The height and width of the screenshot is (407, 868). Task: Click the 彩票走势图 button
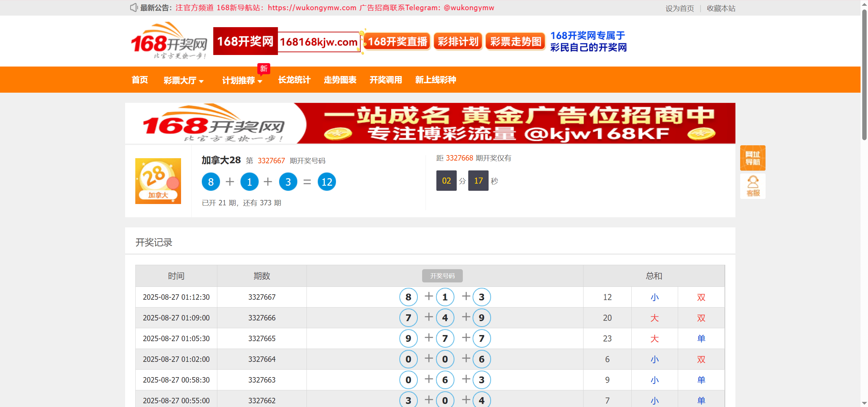515,41
